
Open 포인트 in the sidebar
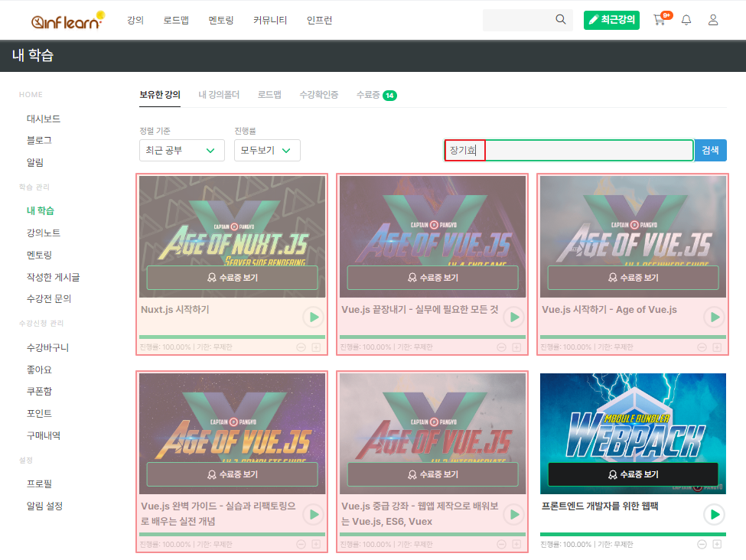click(39, 413)
